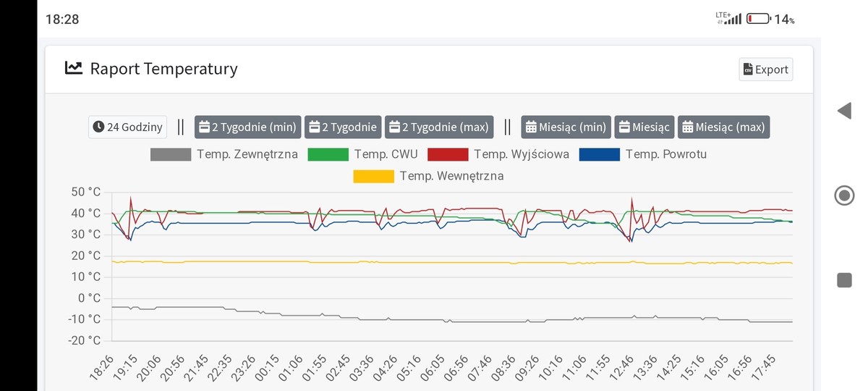Click the 10 °C axis label
Image resolution: width=868 pixels, height=391 pixels.
pyautogui.click(x=85, y=277)
